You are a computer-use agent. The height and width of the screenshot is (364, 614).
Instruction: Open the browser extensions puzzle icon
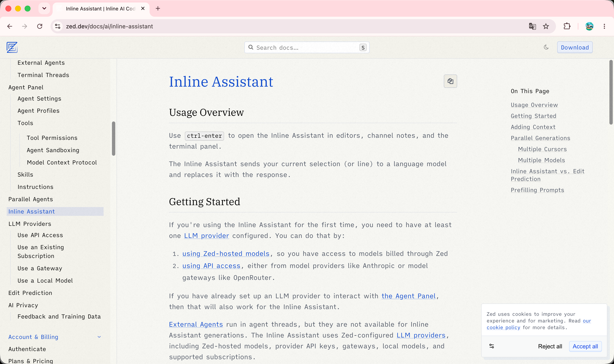(567, 26)
